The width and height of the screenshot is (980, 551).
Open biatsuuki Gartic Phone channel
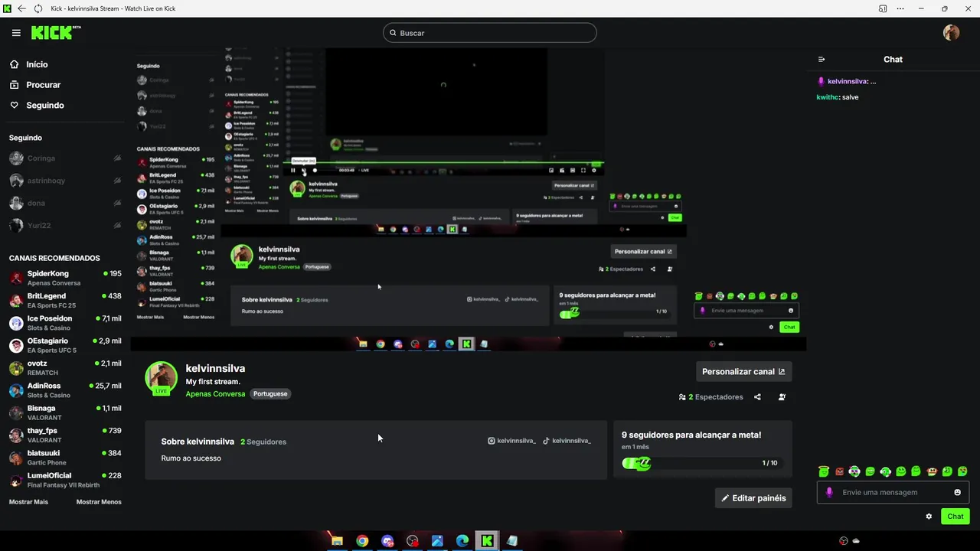[x=65, y=458]
